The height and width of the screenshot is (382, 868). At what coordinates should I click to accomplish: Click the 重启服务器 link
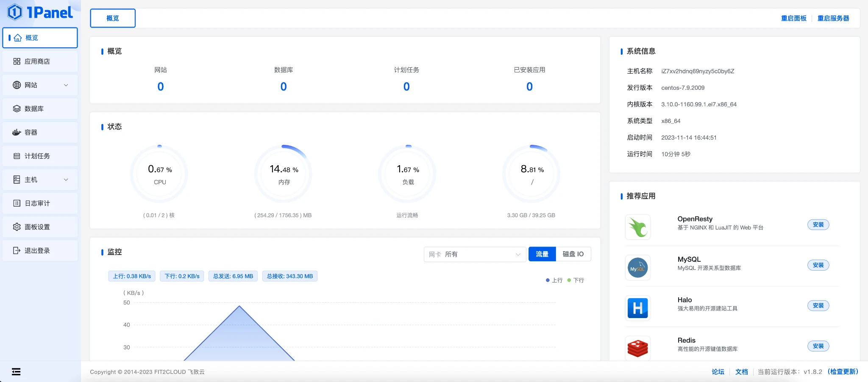pyautogui.click(x=833, y=18)
